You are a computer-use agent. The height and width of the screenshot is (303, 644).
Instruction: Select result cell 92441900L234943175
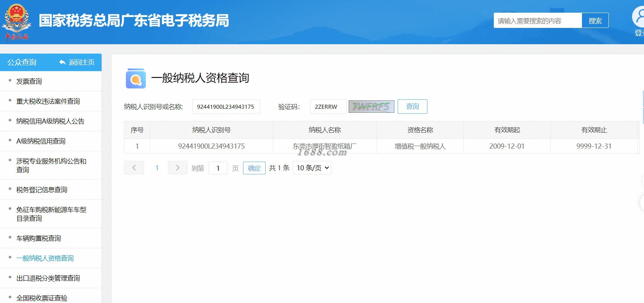tap(212, 146)
